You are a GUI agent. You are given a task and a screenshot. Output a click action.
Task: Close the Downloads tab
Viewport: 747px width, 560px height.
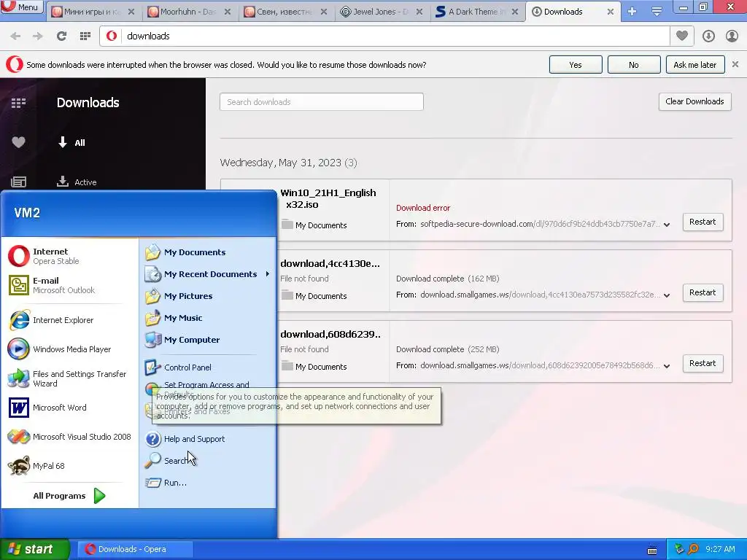coord(611,12)
